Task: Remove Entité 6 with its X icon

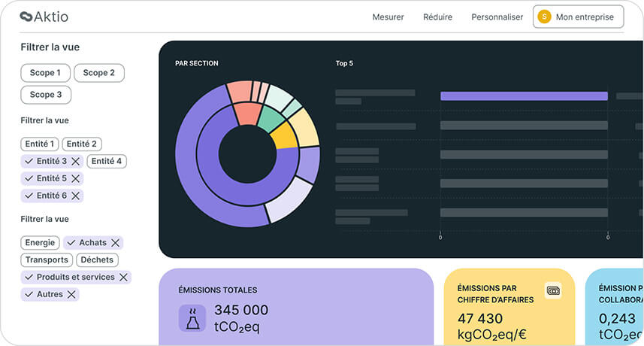Action: pyautogui.click(x=76, y=196)
